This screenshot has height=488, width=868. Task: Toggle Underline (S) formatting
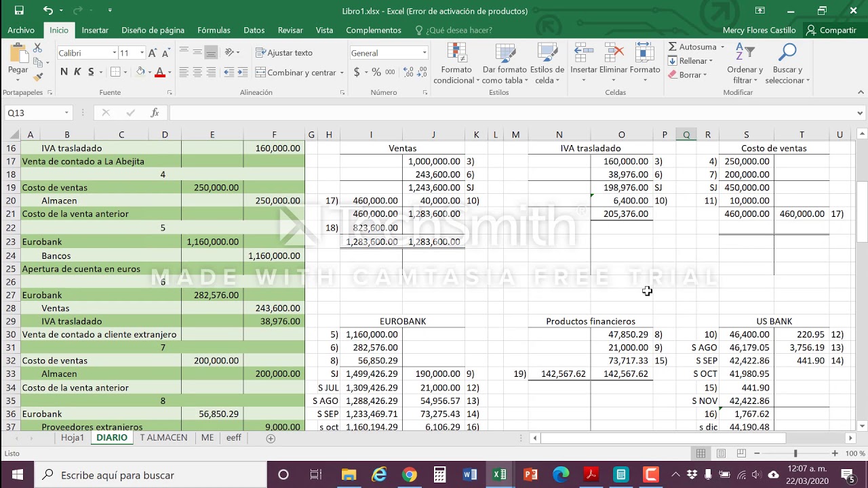[91, 72]
